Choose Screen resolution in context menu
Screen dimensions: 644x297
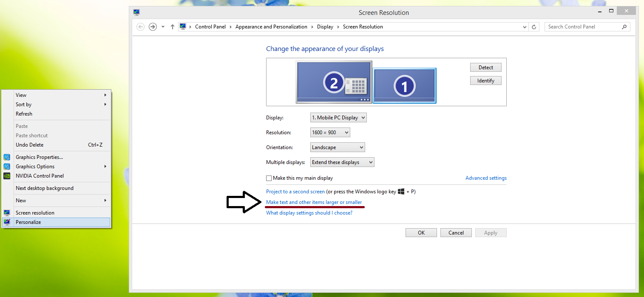pos(56,213)
